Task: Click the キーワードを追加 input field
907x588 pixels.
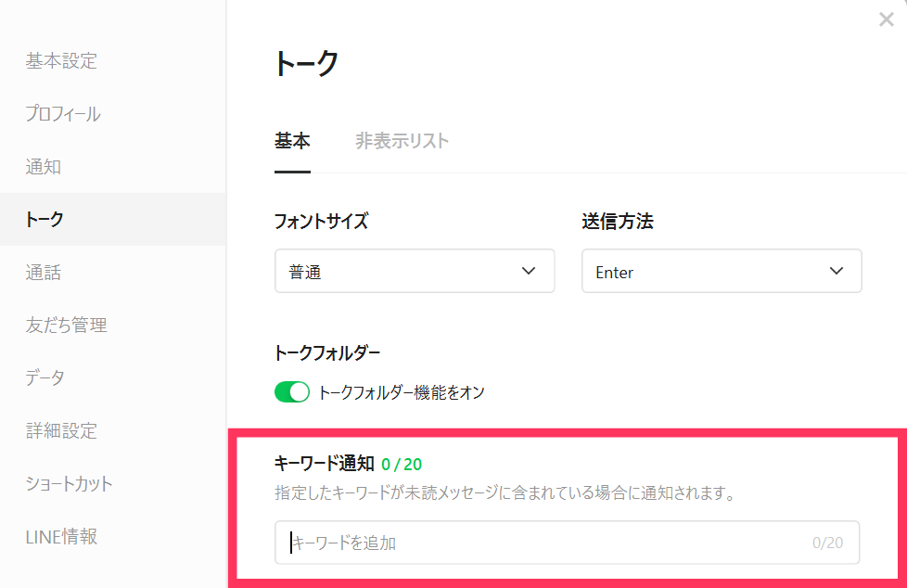Action: [547, 543]
